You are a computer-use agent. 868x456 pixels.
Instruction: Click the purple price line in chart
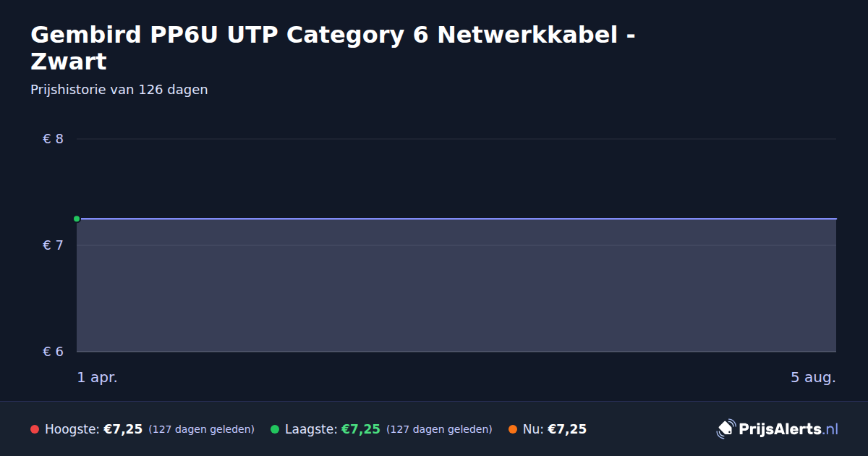click(456, 219)
